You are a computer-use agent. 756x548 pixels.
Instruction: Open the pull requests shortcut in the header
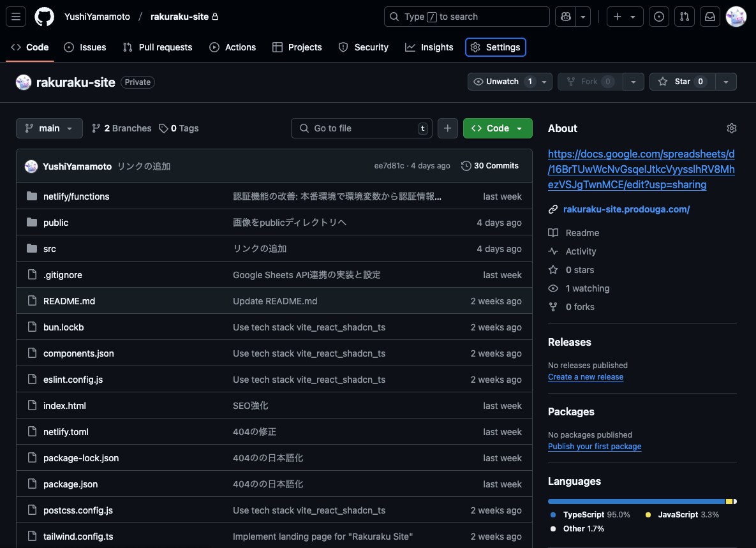pyautogui.click(x=684, y=17)
